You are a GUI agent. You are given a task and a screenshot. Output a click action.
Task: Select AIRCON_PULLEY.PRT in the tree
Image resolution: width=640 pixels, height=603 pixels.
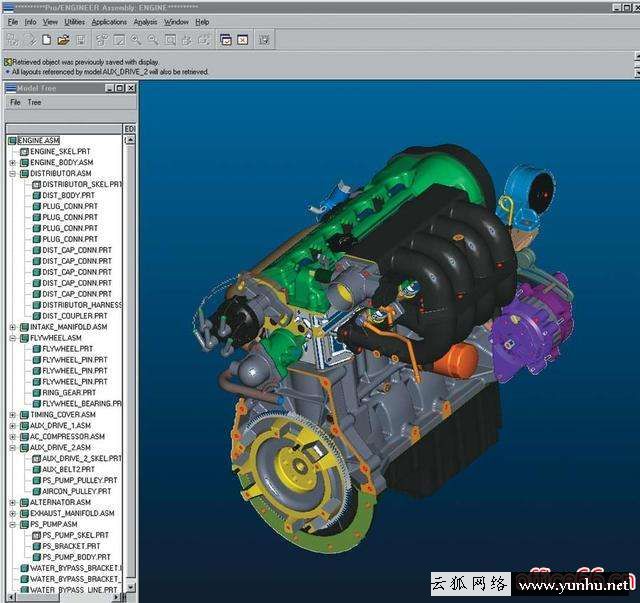click(x=76, y=491)
